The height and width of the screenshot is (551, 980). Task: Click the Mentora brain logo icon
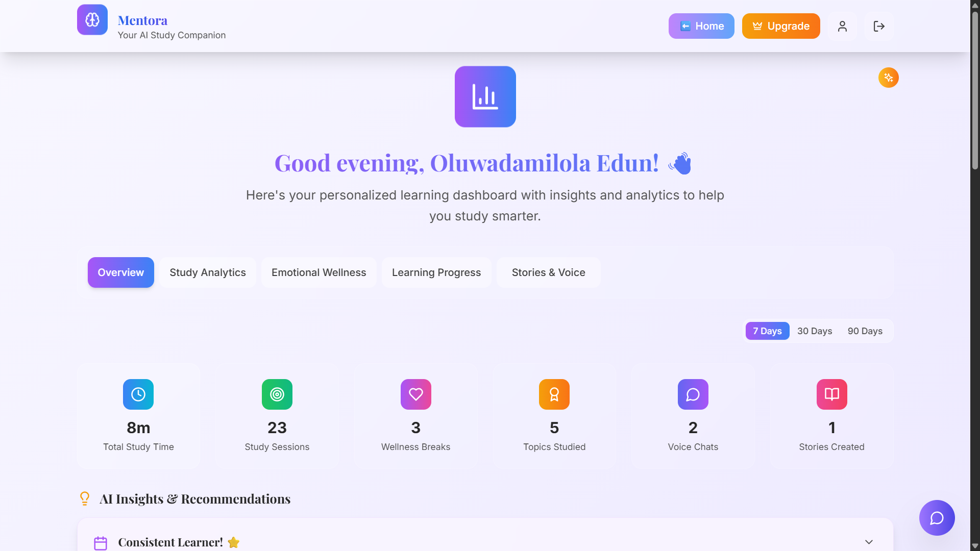pos(92,20)
